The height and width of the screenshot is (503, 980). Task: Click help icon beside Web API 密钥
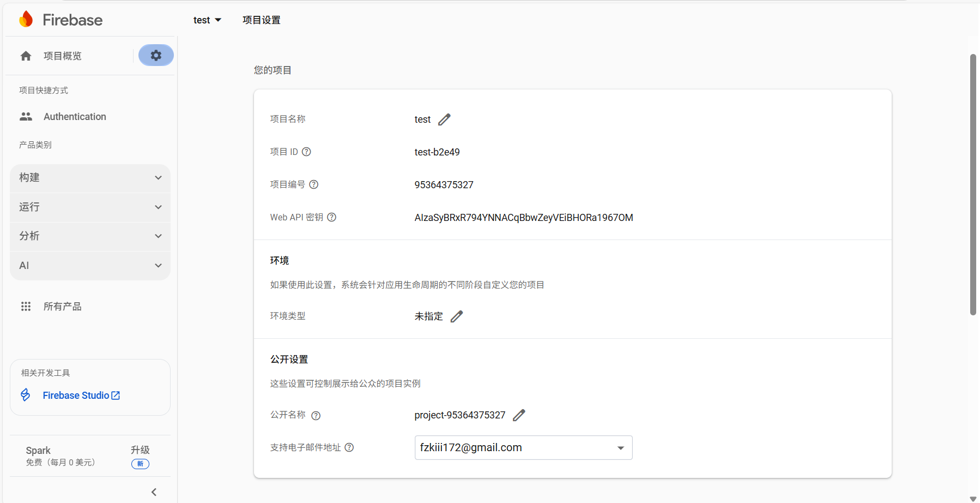click(x=331, y=217)
